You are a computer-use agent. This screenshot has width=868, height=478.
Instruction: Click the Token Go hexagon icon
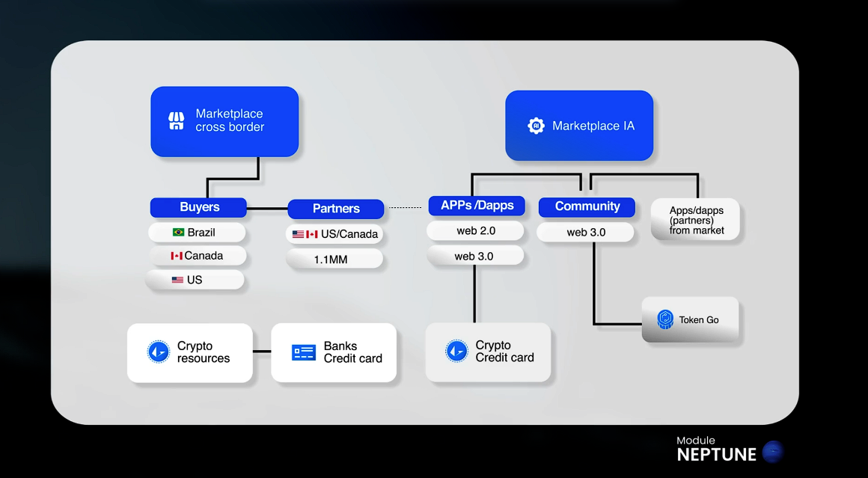click(665, 319)
